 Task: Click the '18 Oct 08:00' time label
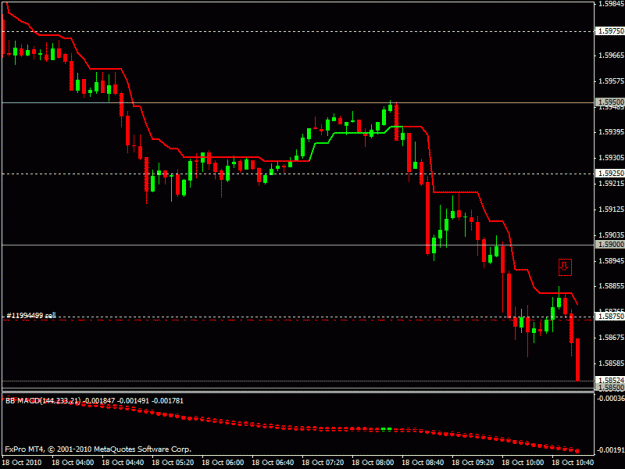point(373,462)
